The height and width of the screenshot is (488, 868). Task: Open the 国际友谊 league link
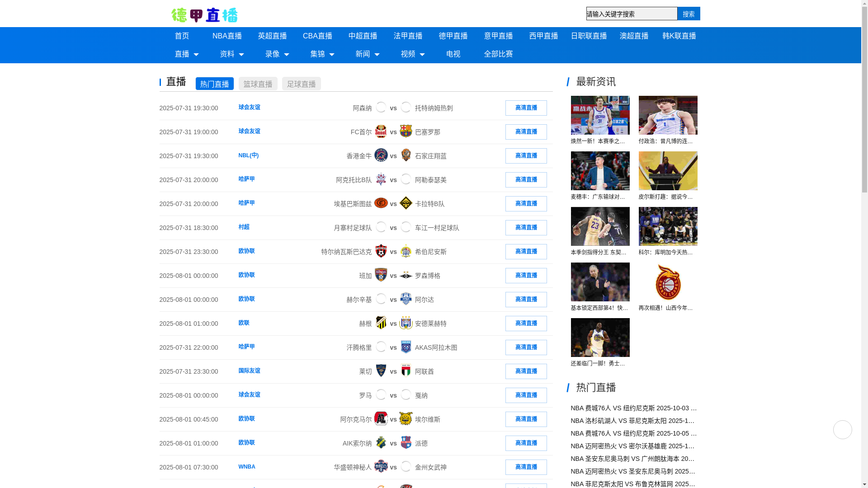[249, 371]
